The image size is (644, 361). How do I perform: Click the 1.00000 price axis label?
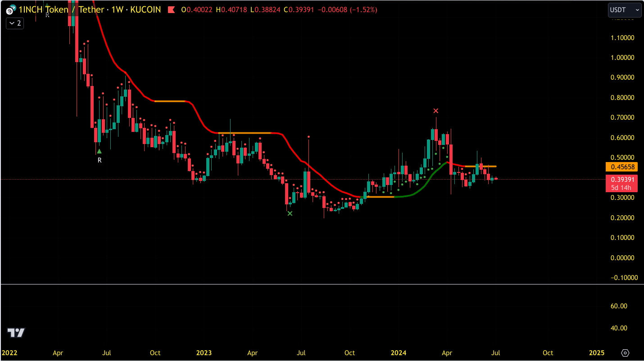click(x=622, y=58)
